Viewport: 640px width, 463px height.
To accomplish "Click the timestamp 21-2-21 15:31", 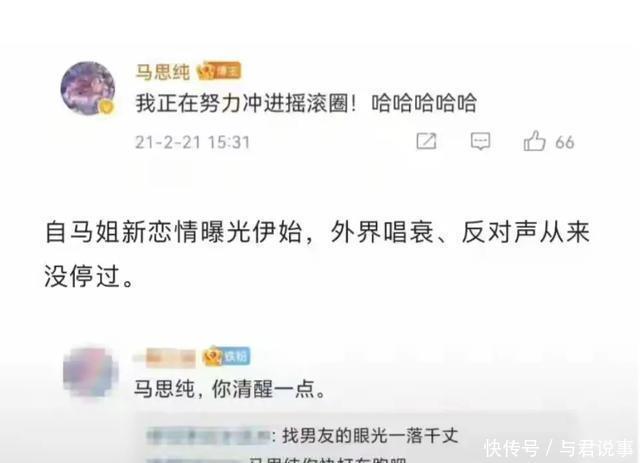I will click(x=192, y=142).
